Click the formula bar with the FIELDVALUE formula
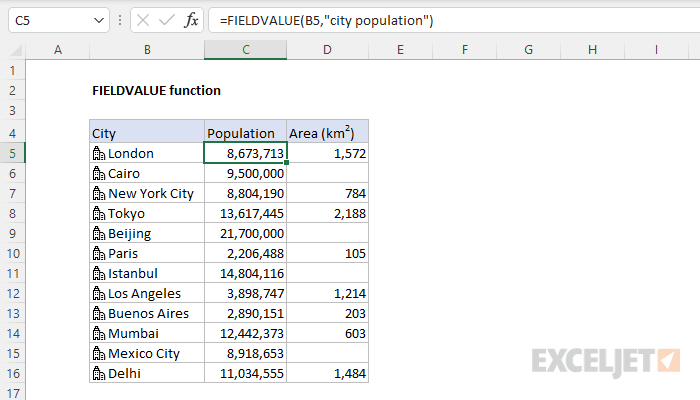This screenshot has height=400, width=700. coord(454,21)
